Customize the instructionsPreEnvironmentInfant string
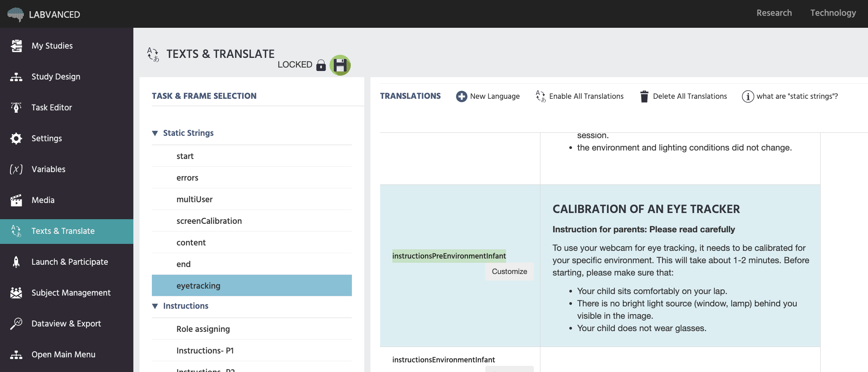The image size is (868, 372). click(509, 272)
